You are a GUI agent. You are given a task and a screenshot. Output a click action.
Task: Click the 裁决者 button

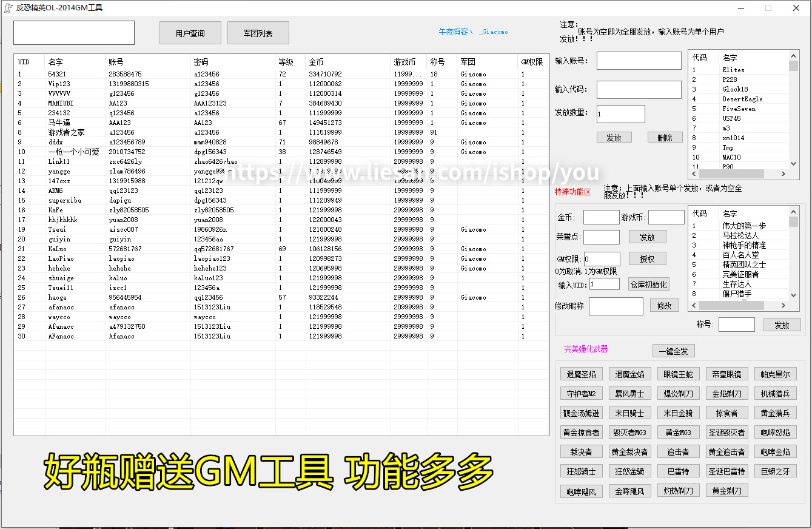[581, 452]
